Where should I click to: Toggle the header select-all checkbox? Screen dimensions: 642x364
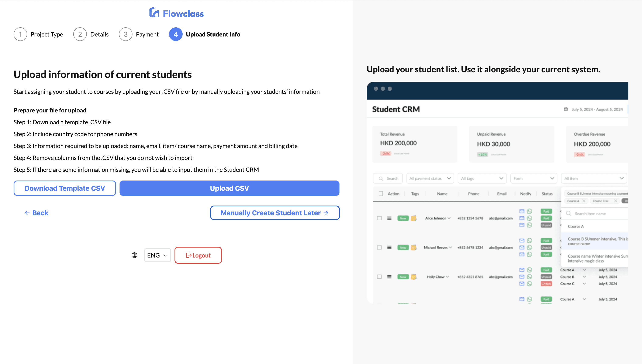pyautogui.click(x=381, y=194)
